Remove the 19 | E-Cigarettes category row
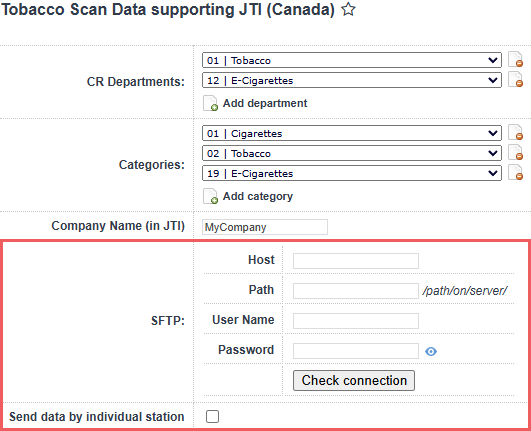The width and height of the screenshot is (531, 431). pyautogui.click(x=515, y=172)
